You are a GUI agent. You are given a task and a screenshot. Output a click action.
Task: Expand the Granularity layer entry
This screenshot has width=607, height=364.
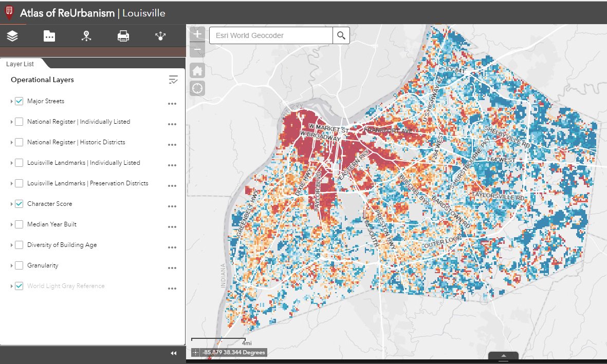coord(10,265)
